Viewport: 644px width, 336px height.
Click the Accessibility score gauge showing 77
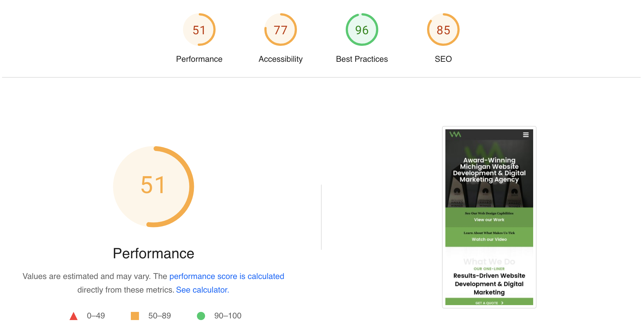[x=280, y=30]
